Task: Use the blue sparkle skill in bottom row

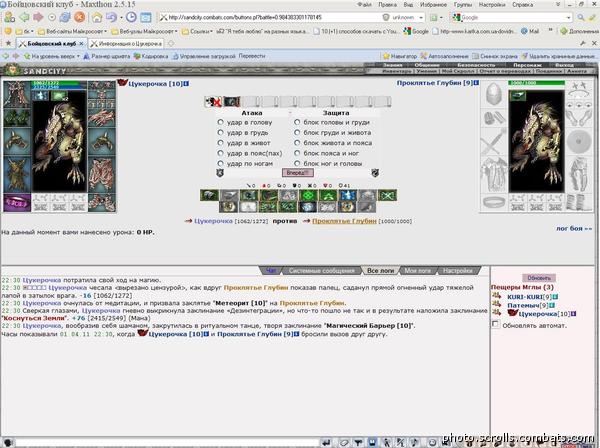Action: pyautogui.click(x=308, y=207)
